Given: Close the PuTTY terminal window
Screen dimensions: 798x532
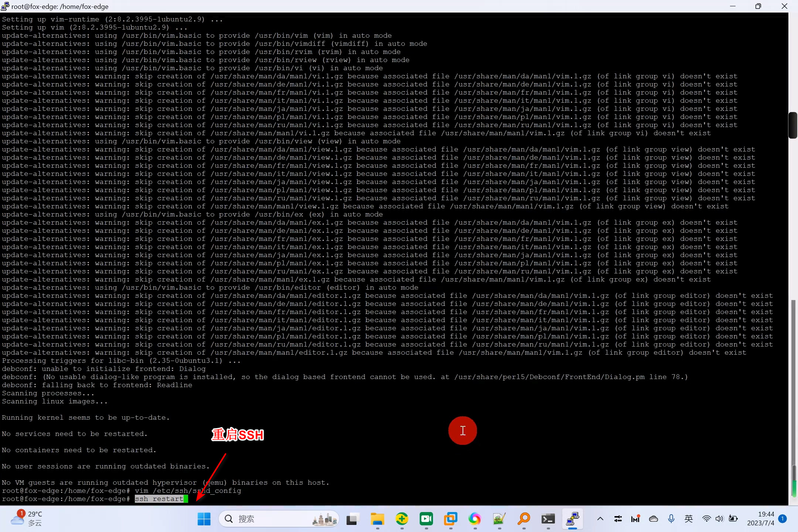Looking at the screenshot, I should tap(784, 6).
